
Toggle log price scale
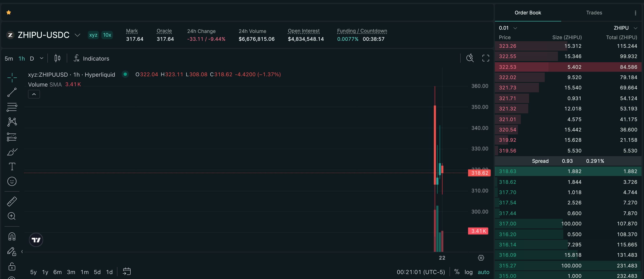(468, 272)
